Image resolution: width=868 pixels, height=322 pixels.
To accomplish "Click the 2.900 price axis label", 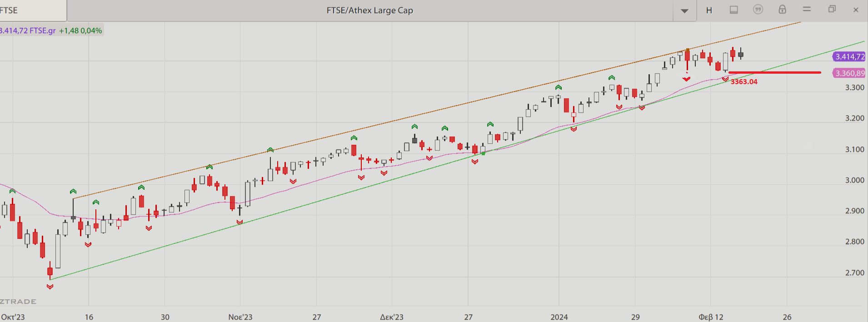I will [855, 211].
